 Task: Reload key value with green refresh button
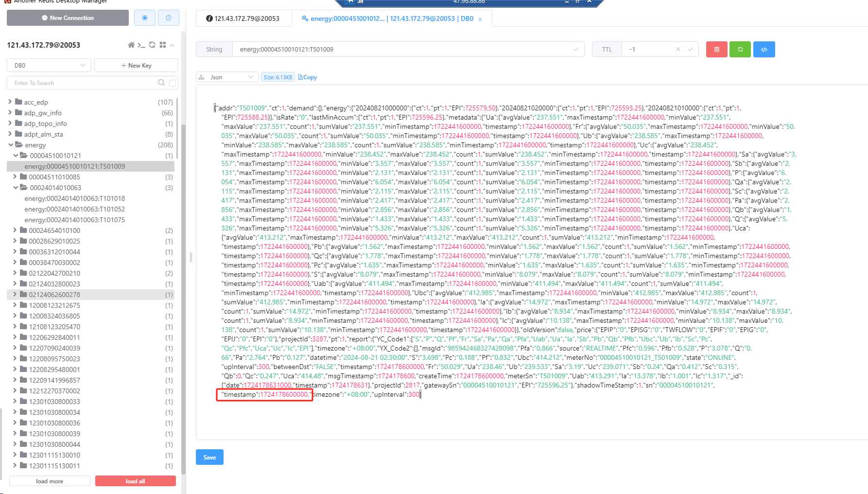pos(740,50)
